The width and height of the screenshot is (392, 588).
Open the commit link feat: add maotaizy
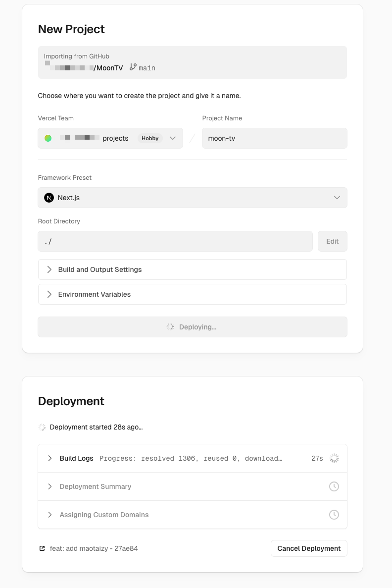(94, 548)
